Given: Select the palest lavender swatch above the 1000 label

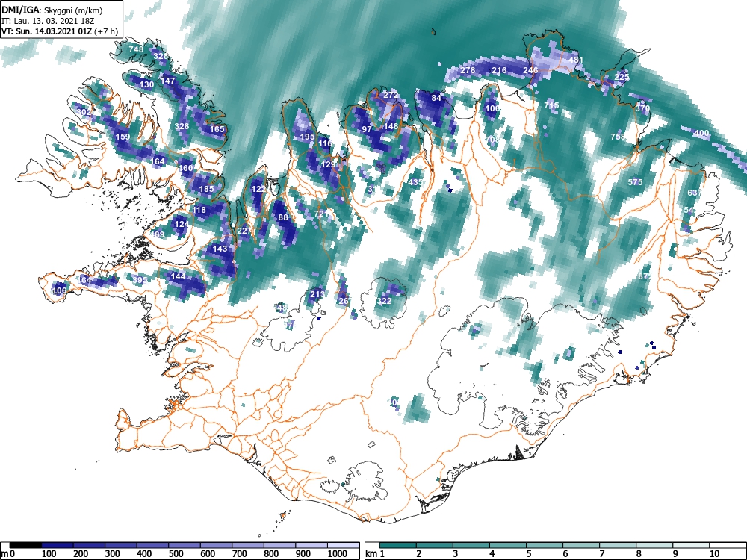Looking at the screenshot, I should 343,545.
